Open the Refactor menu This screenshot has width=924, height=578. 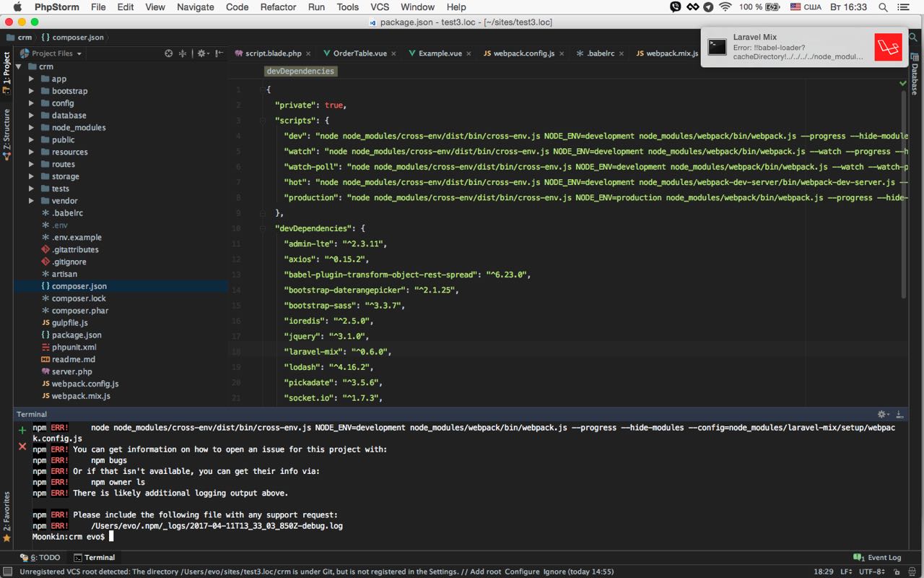(x=278, y=7)
